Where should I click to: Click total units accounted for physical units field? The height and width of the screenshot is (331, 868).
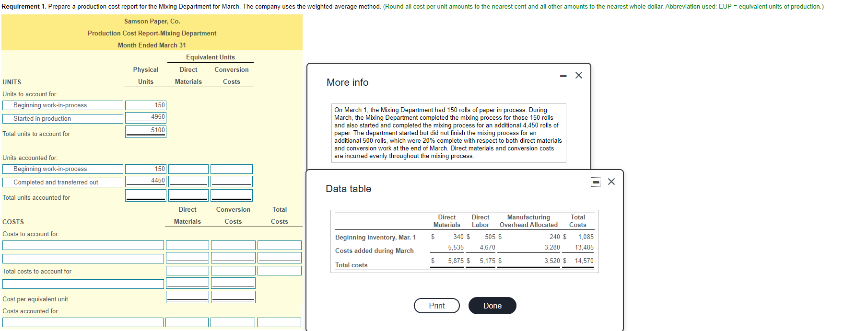[146, 195]
